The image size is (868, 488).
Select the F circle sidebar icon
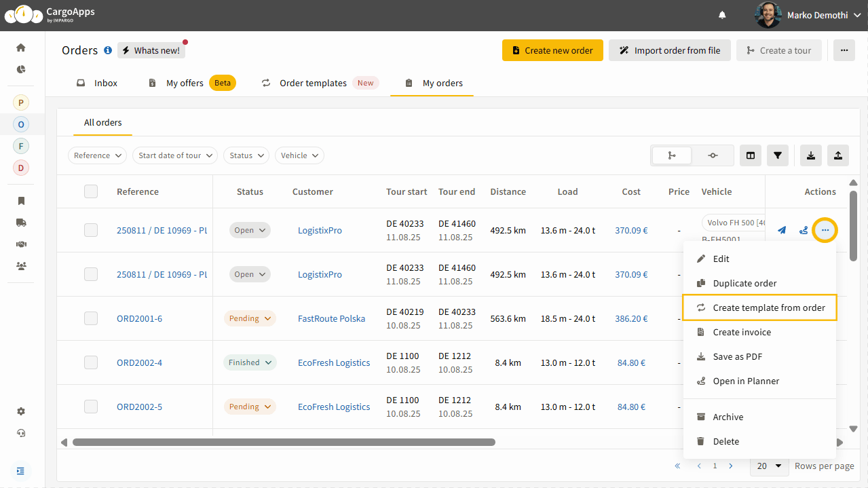click(21, 146)
